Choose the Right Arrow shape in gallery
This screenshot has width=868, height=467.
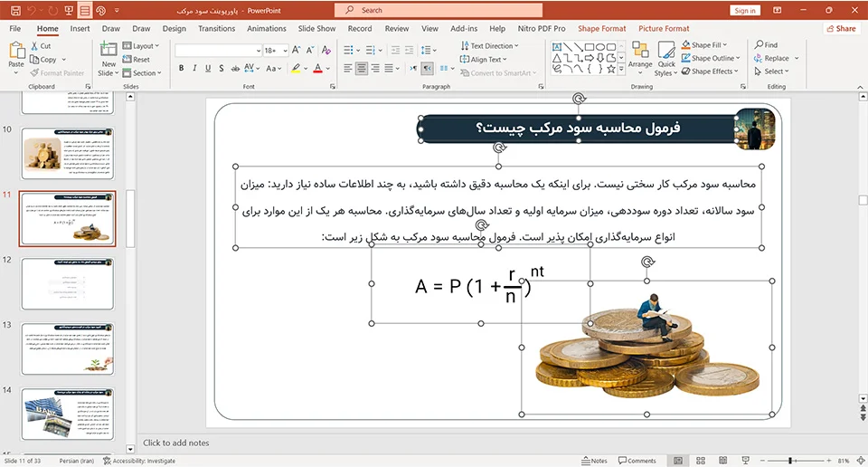click(x=589, y=58)
